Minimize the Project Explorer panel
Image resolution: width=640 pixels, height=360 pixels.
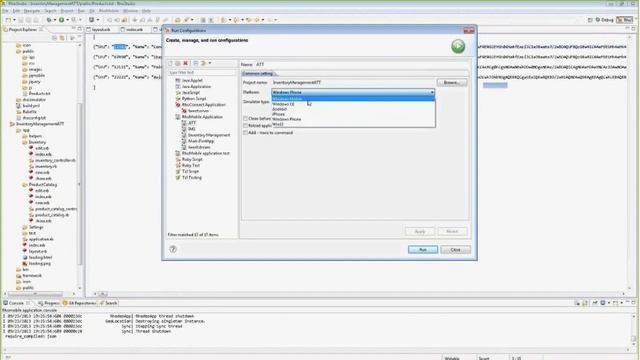coord(74,29)
